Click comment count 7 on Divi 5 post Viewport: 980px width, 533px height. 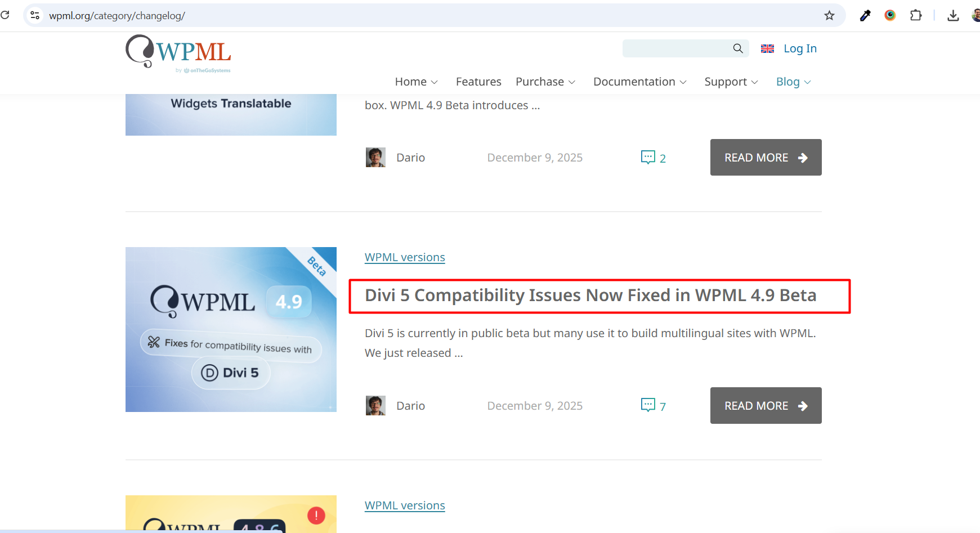[663, 407]
